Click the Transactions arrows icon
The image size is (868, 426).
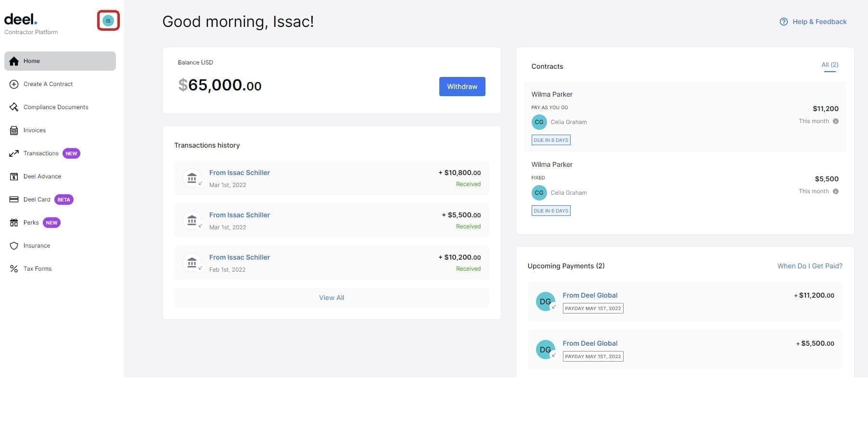(14, 153)
